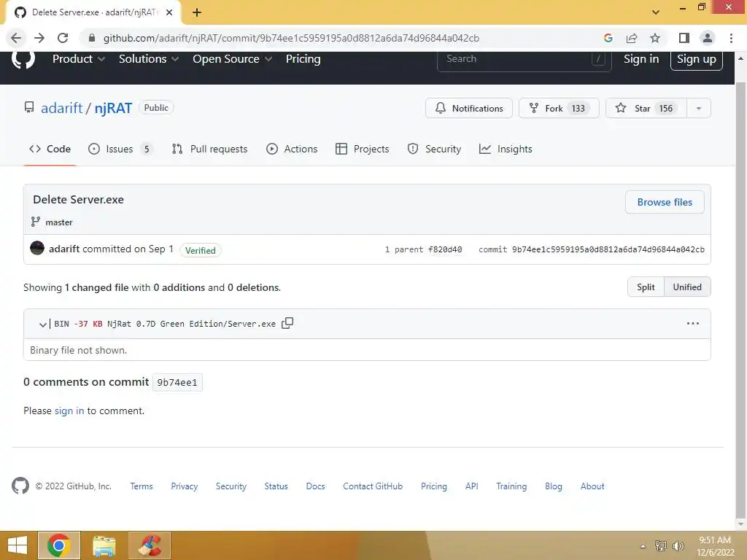
Task: Click the browser address bar URL
Action: point(291,38)
